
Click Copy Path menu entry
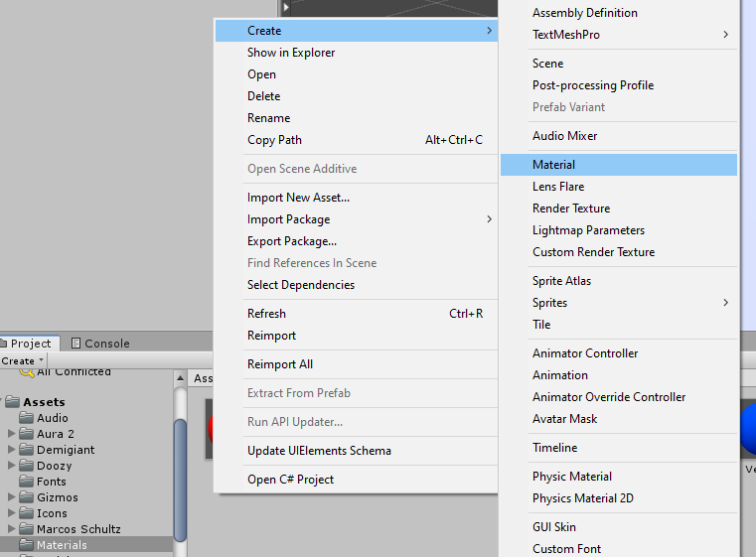click(357, 140)
